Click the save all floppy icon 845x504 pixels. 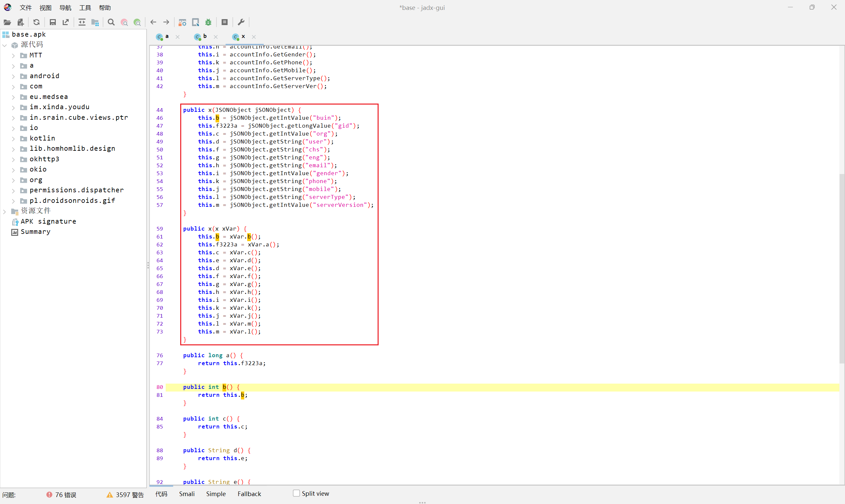pyautogui.click(x=53, y=22)
